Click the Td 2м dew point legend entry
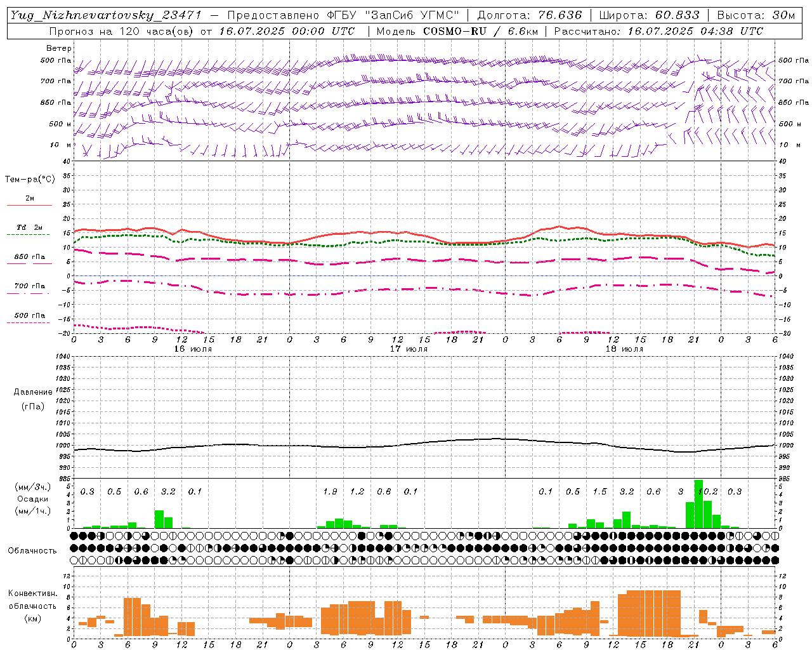 (30, 227)
